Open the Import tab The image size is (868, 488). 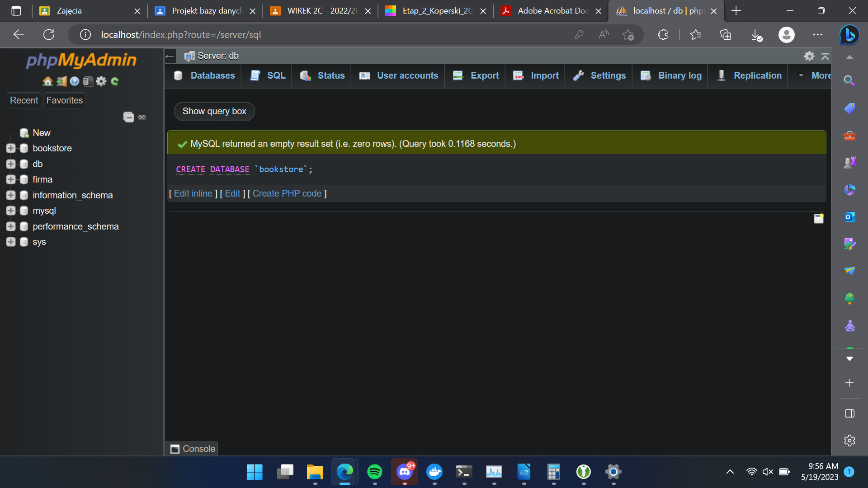pyautogui.click(x=536, y=75)
